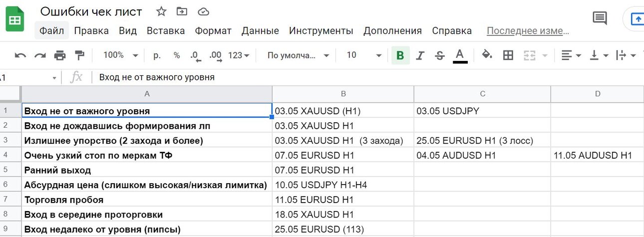Open the zoom 100% dropdown
This screenshot has width=644, height=237.
121,55
